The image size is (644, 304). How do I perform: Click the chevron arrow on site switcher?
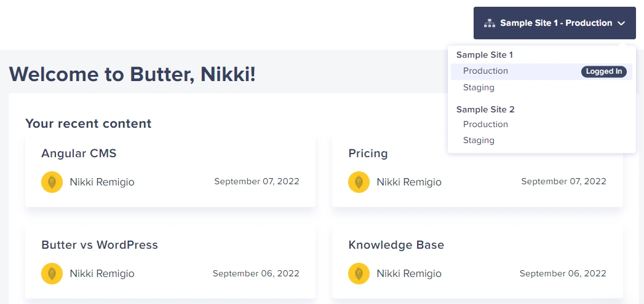[621, 23]
